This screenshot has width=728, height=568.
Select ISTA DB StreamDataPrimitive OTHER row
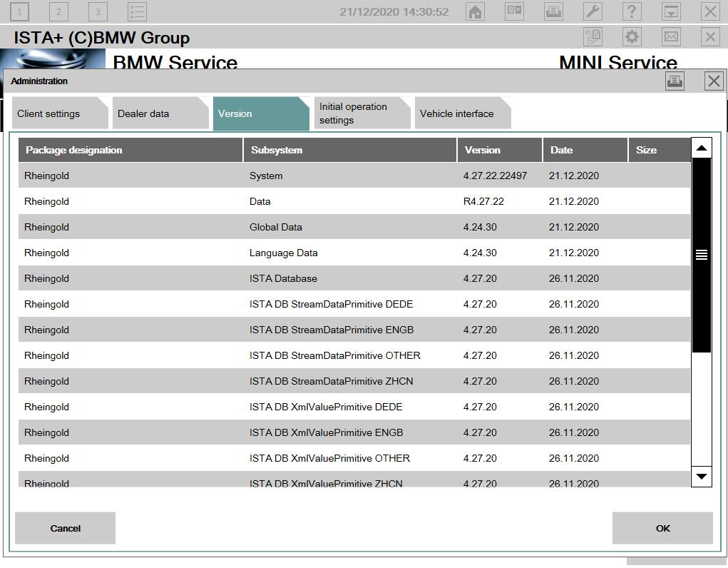point(354,355)
